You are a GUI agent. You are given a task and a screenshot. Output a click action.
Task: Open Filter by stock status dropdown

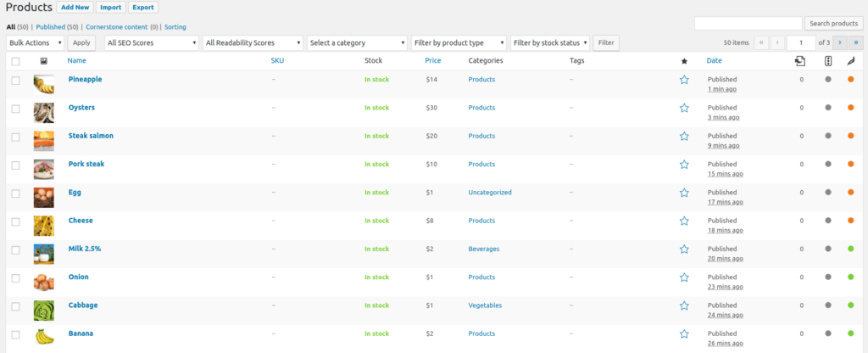click(550, 42)
